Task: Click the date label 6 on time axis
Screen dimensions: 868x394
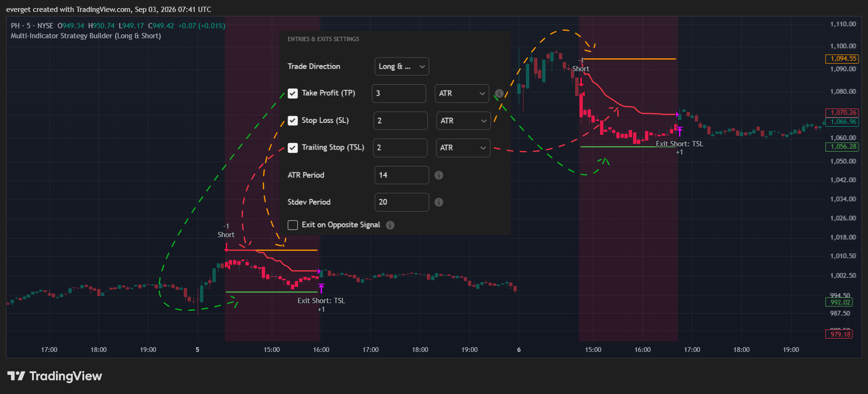Action: coord(519,350)
